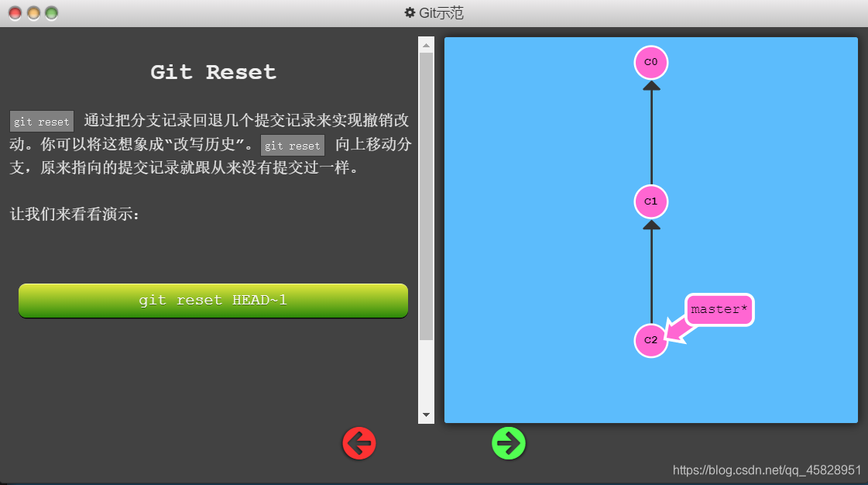The width and height of the screenshot is (868, 485).
Task: Click the scrollbar down arrow
Action: coord(425,414)
